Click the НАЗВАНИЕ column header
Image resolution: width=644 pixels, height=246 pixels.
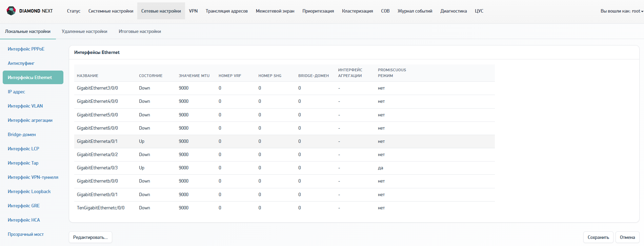[87, 76]
